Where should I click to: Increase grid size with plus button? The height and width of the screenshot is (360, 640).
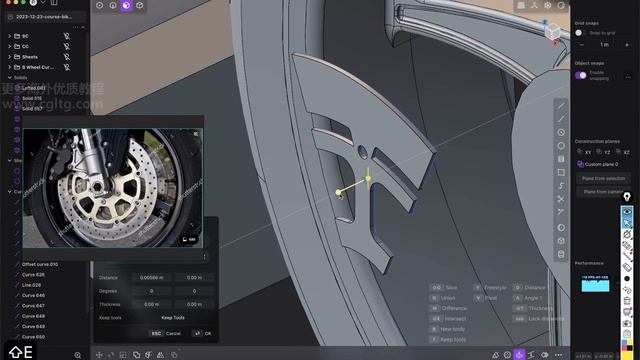627,44
